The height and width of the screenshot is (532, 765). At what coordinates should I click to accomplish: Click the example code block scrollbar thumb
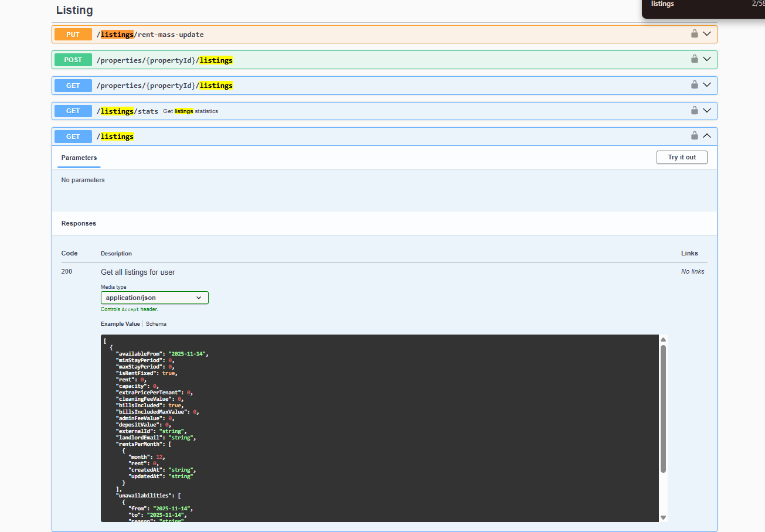(663, 408)
